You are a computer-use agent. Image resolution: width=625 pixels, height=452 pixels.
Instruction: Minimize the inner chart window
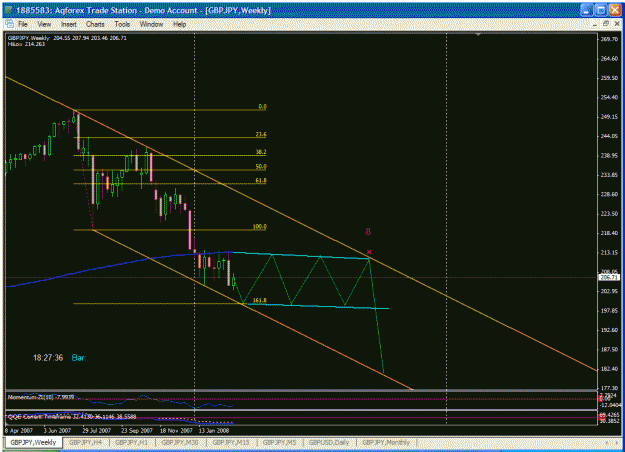coord(595,24)
